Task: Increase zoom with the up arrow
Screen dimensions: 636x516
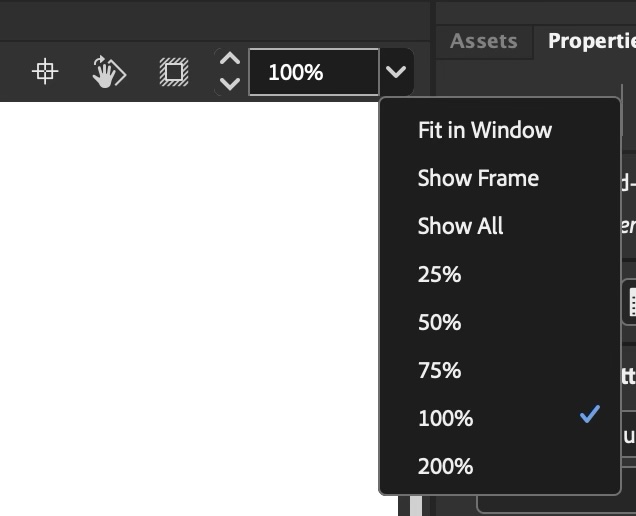Action: (230, 59)
